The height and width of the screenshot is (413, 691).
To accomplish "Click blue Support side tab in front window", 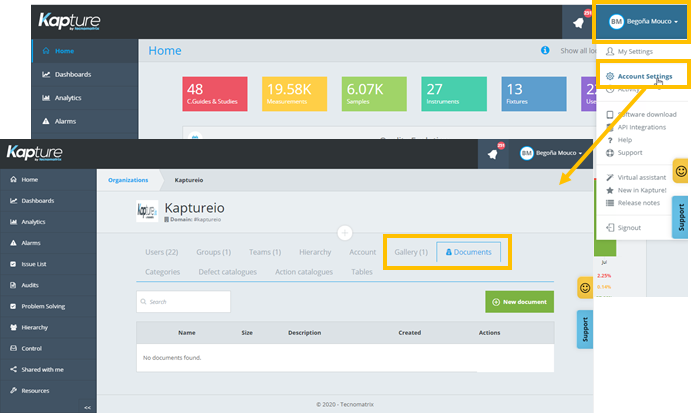I will coord(585,329).
